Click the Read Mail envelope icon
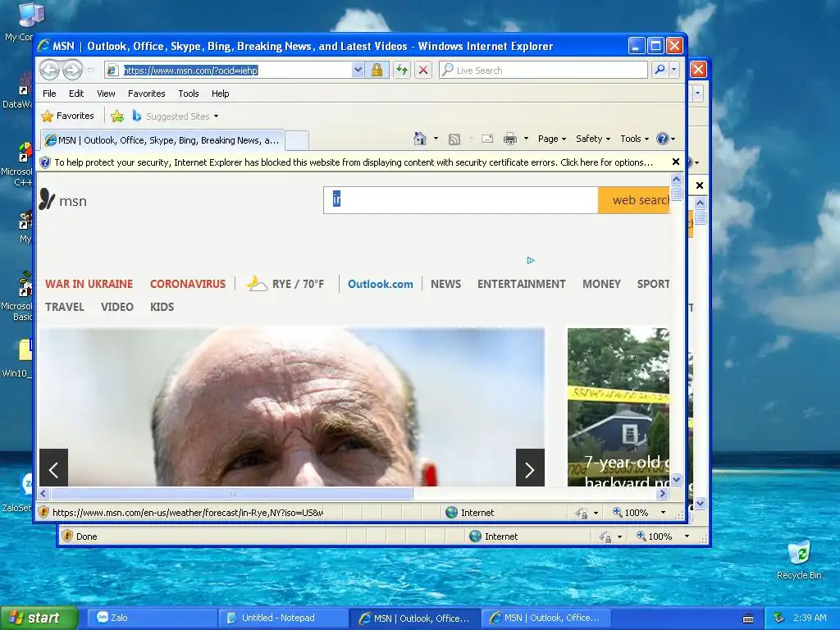840x630 pixels. pos(487,139)
